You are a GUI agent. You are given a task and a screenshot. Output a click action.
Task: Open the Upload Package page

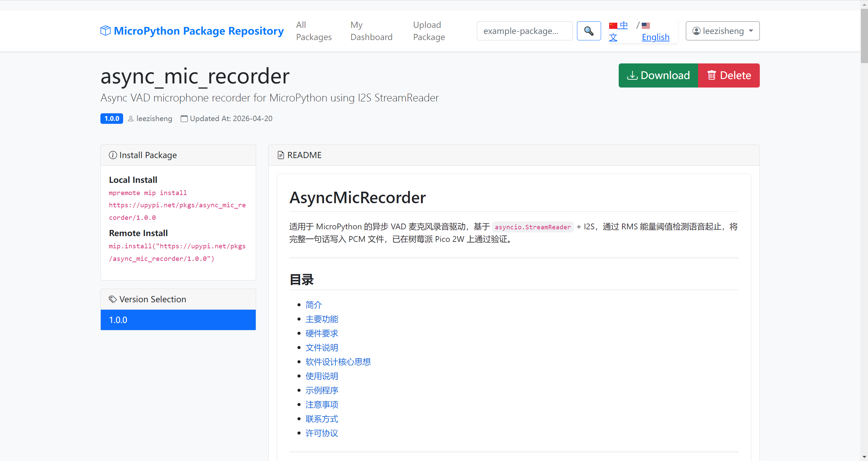(x=429, y=31)
